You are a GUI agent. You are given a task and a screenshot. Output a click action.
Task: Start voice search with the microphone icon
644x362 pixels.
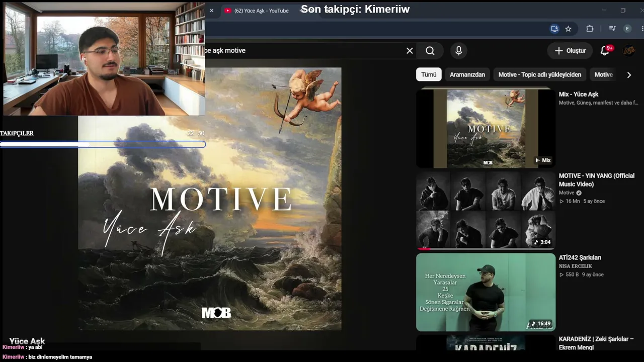(x=458, y=51)
